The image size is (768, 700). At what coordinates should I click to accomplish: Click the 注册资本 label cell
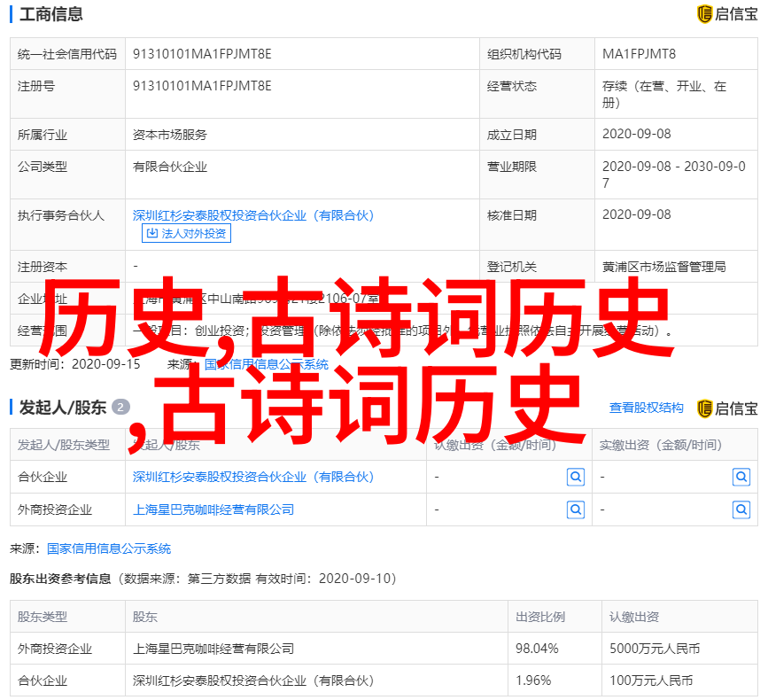tap(67, 267)
